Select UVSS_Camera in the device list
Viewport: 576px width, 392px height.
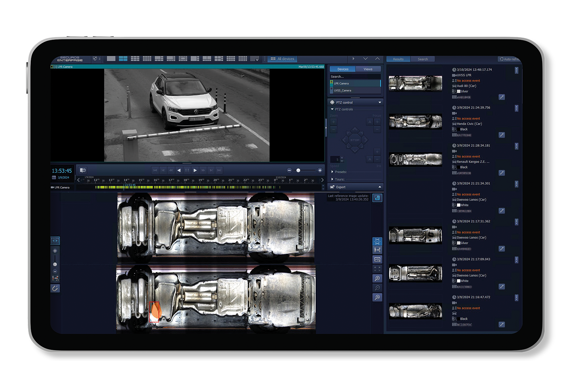pyautogui.click(x=342, y=90)
